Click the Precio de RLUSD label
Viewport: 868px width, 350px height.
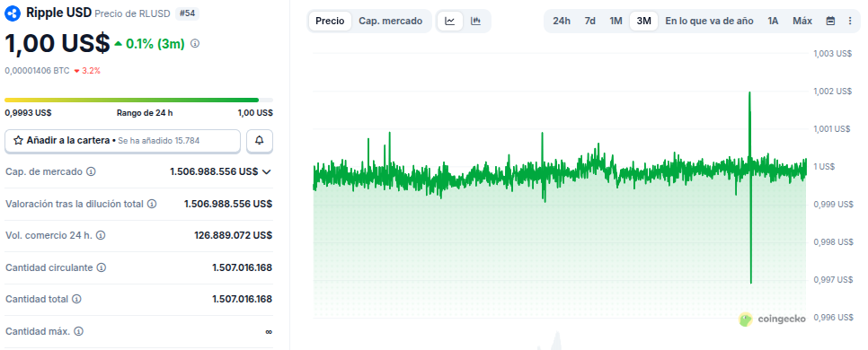click(x=132, y=13)
